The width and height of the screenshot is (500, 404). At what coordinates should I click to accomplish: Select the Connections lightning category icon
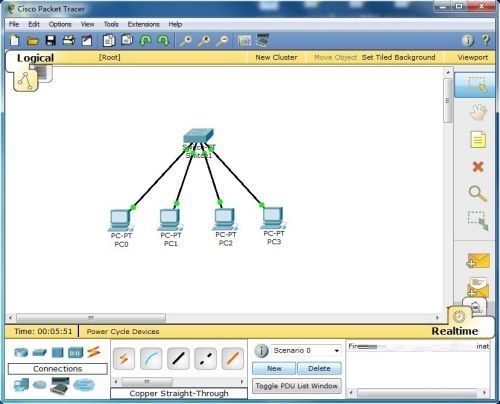(94, 352)
